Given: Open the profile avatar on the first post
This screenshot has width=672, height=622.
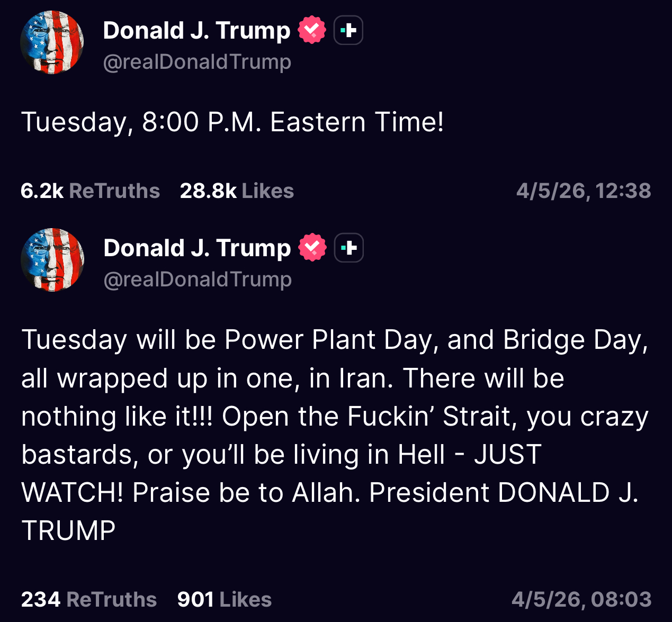Looking at the screenshot, I should [52, 42].
